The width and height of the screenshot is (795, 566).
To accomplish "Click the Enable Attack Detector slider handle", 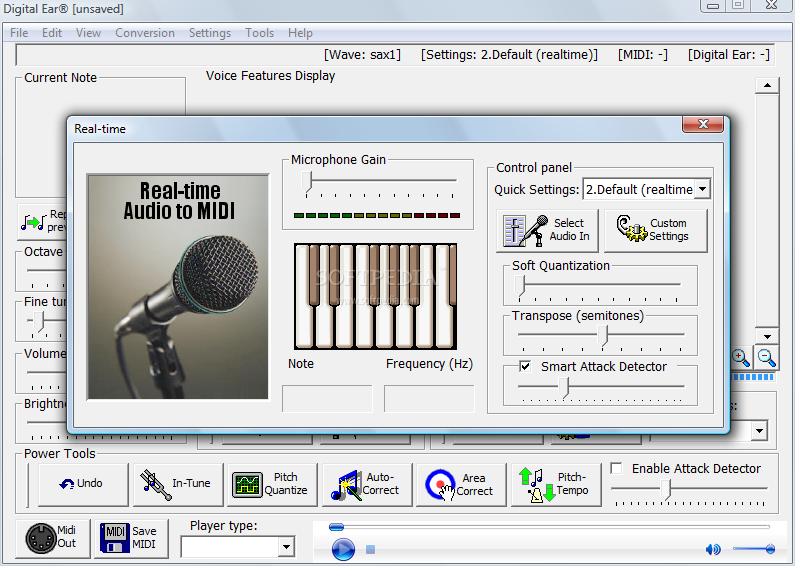I will pyautogui.click(x=666, y=490).
